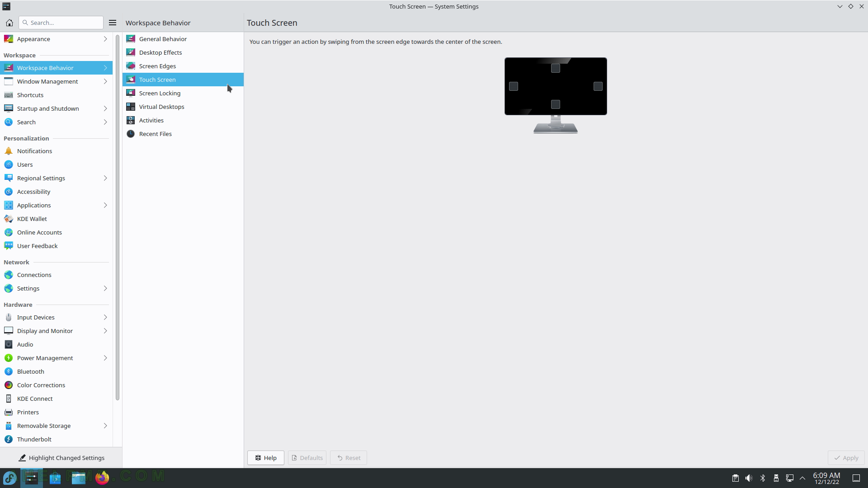Open clipboard tray icon
This screenshot has height=488, width=868.
[736, 478]
